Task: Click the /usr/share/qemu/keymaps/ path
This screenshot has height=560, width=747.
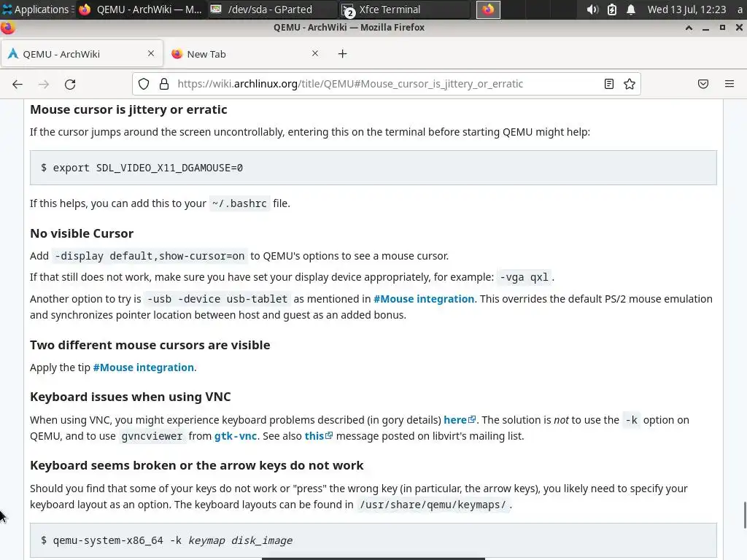Action: (x=433, y=505)
